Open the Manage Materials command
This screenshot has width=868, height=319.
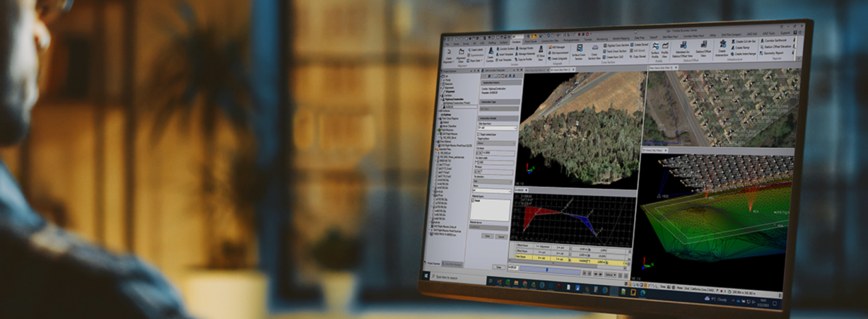coord(526,54)
